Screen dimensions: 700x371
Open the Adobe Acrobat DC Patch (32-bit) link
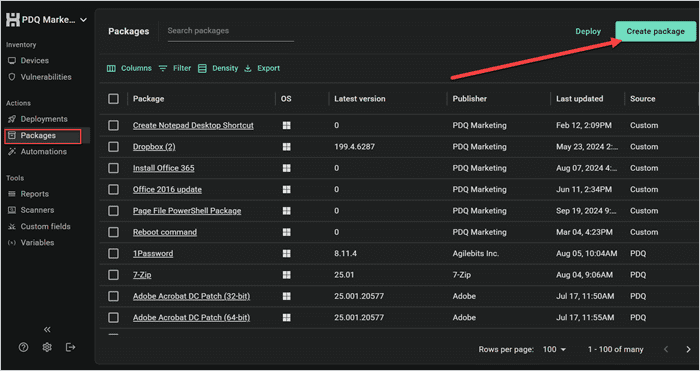[x=192, y=296]
